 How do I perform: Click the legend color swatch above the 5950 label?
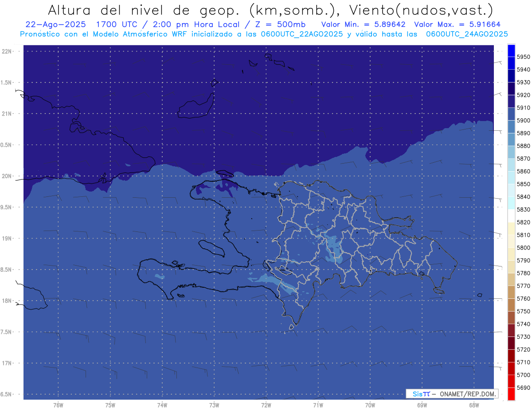[511, 51]
